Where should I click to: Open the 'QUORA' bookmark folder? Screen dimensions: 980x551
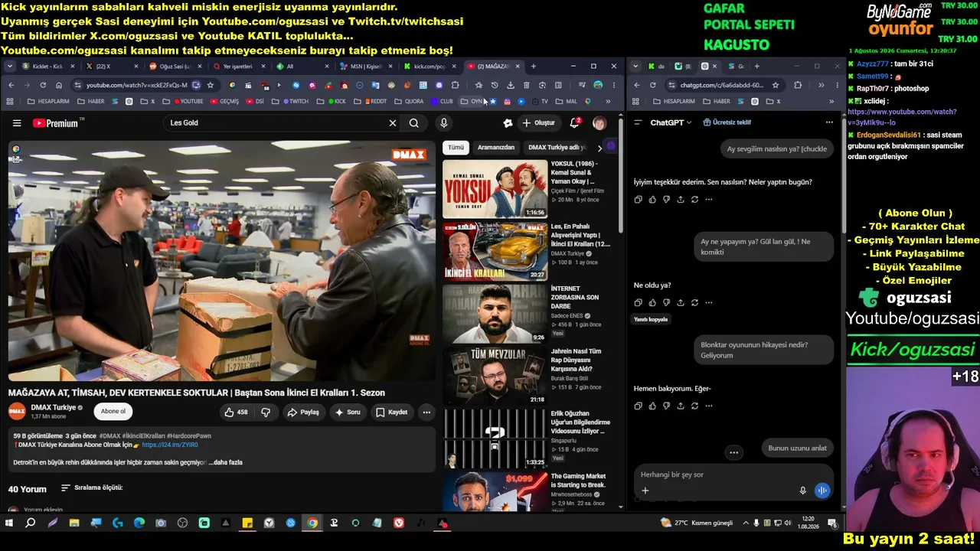(x=409, y=101)
